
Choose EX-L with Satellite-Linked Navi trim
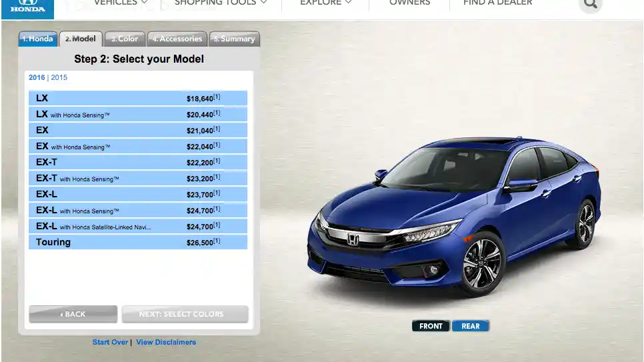138,227
